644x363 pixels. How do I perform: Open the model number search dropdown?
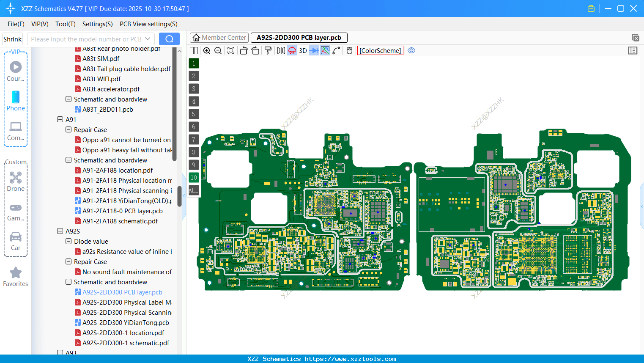(148, 38)
